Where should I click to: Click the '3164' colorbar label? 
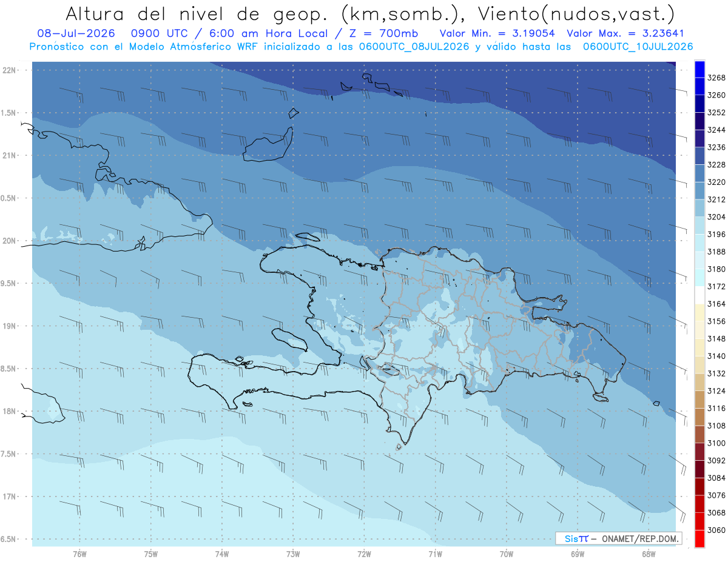click(716, 304)
